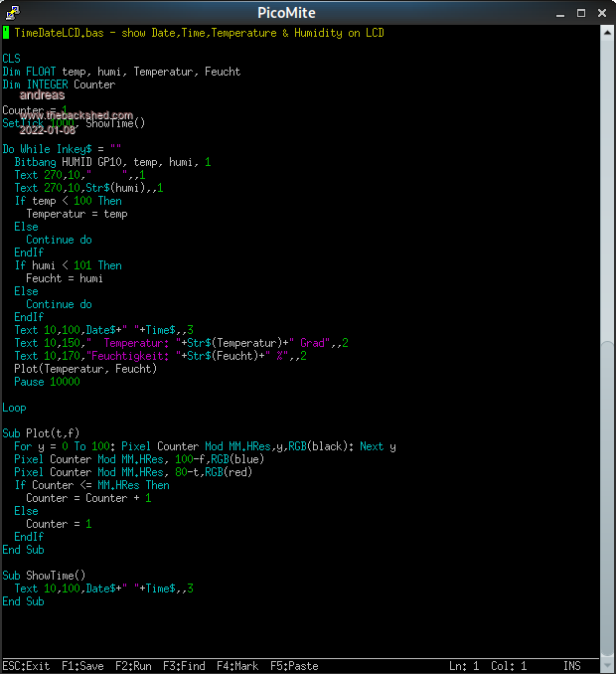Click ESC:Exit in the status bar
Image resolution: width=616 pixels, height=674 pixels.
pos(26,666)
